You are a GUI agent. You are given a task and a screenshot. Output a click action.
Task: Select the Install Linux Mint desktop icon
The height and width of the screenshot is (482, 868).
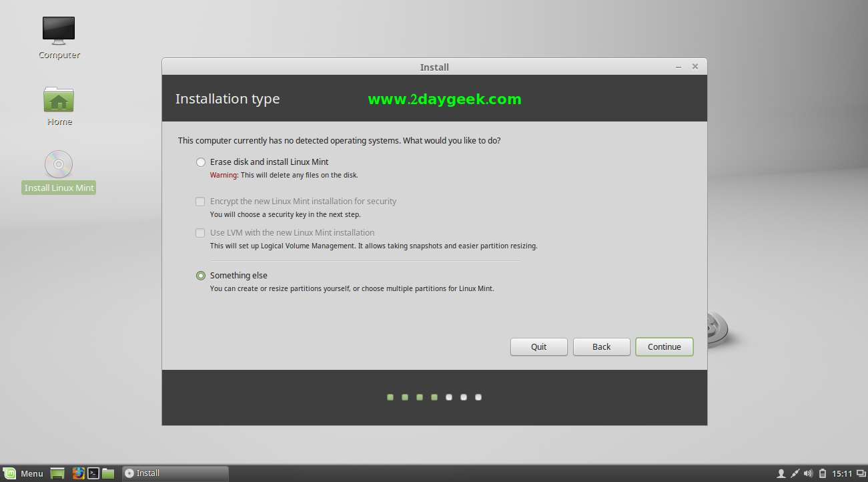click(59, 172)
